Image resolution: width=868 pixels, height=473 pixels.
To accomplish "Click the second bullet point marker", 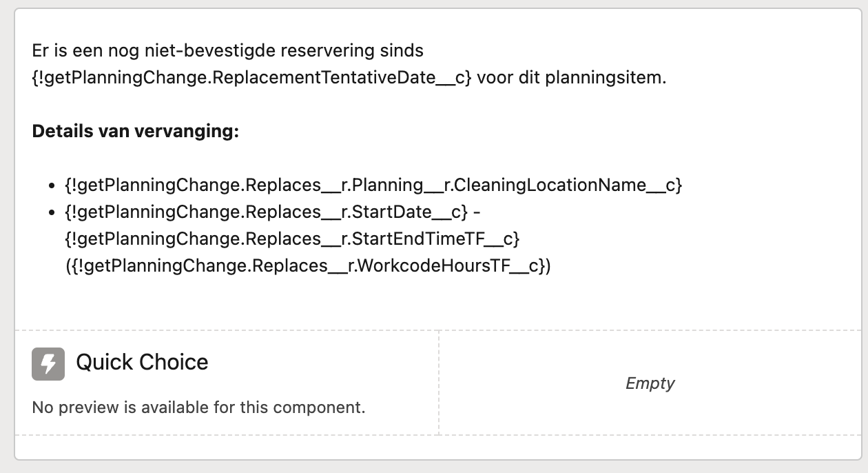I will [x=52, y=213].
